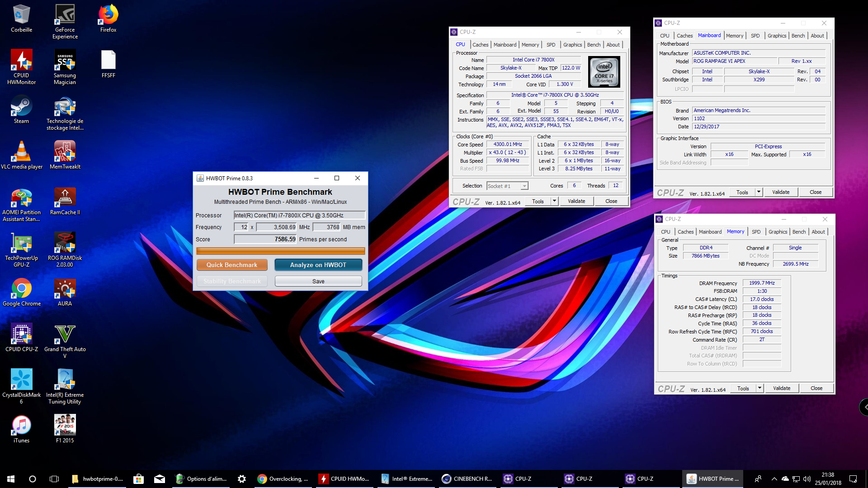Screen dimensions: 868x488
Task: Open the Settings gear in taskbar
Action: pos(242,479)
